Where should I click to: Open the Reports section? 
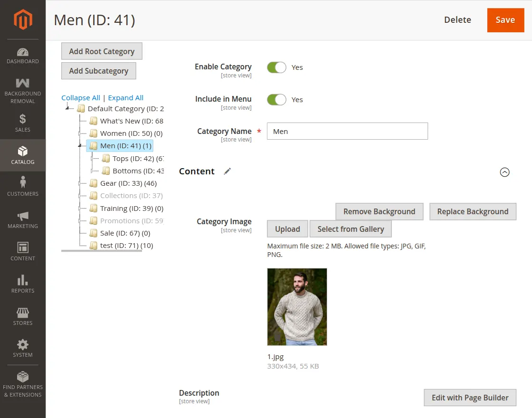coord(22,284)
